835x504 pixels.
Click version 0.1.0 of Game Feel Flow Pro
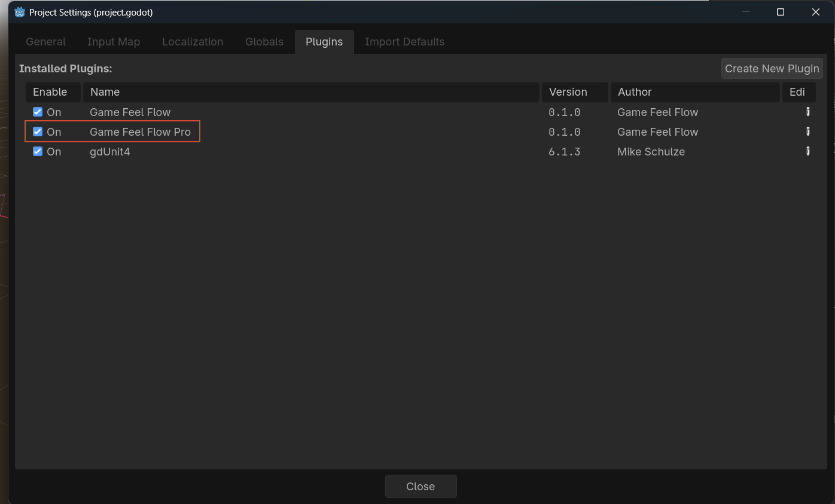click(565, 132)
